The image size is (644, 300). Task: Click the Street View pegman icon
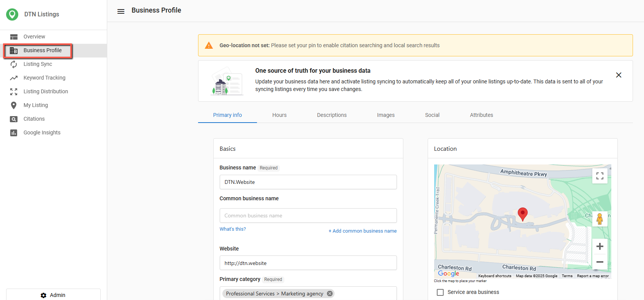coord(600,219)
